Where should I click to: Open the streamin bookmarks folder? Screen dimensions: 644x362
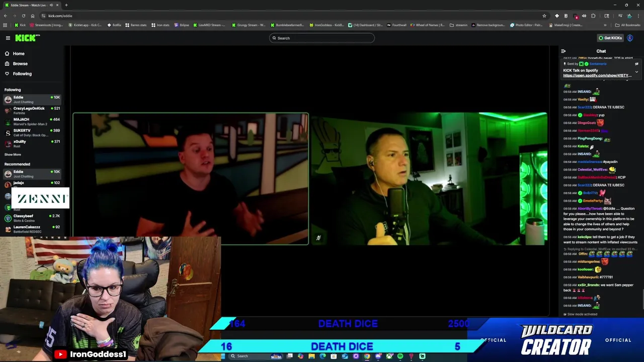click(x=458, y=25)
